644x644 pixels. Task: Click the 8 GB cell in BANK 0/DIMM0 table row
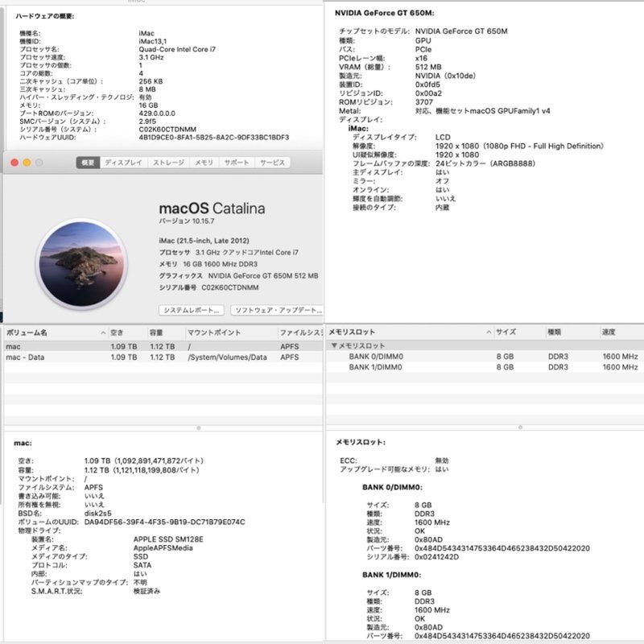tap(505, 357)
